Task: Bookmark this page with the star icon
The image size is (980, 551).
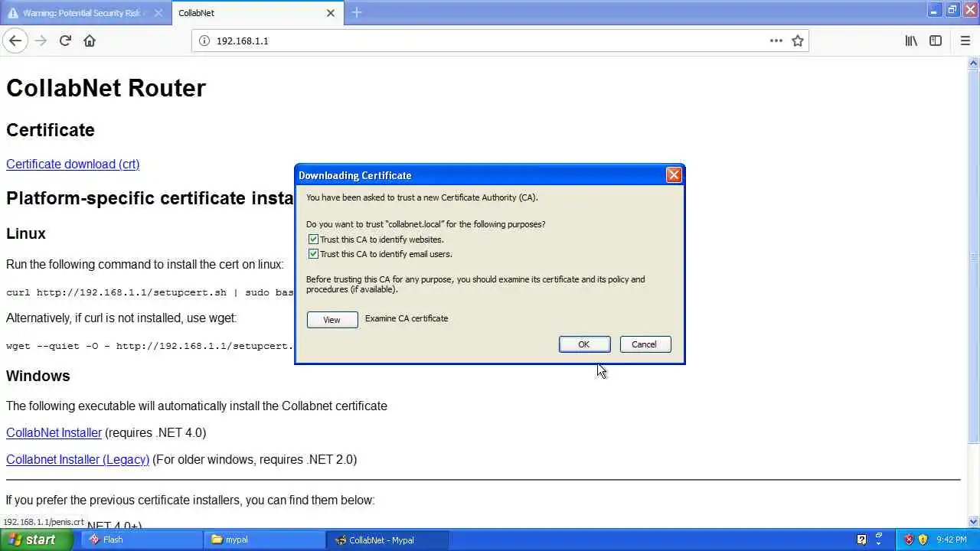Action: [798, 41]
